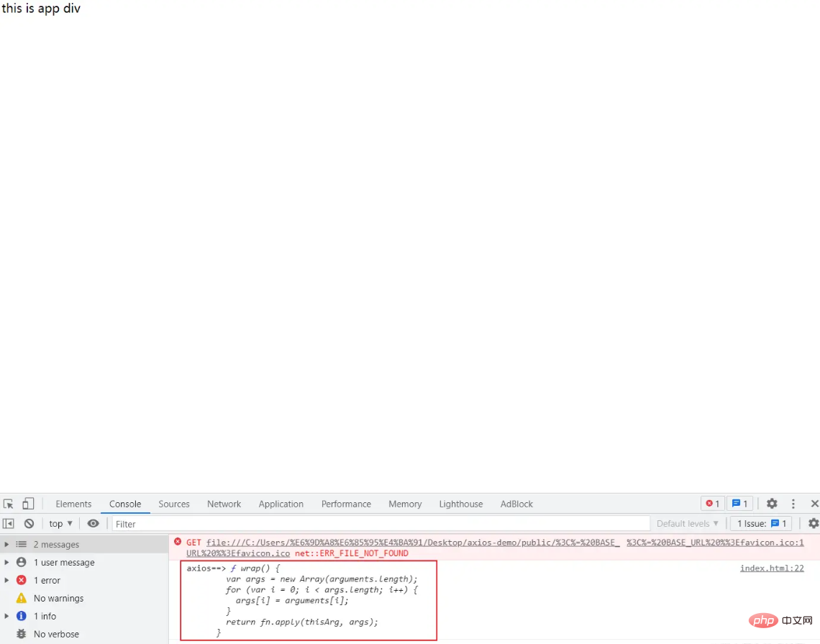Click the 'this is app div' page text

[41, 9]
